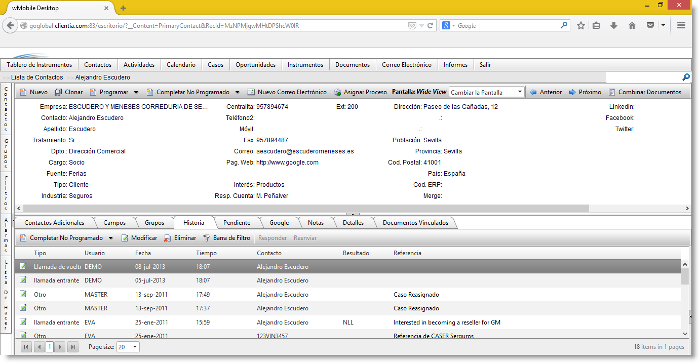Open Correo Electrónico menu

pyautogui.click(x=406, y=65)
